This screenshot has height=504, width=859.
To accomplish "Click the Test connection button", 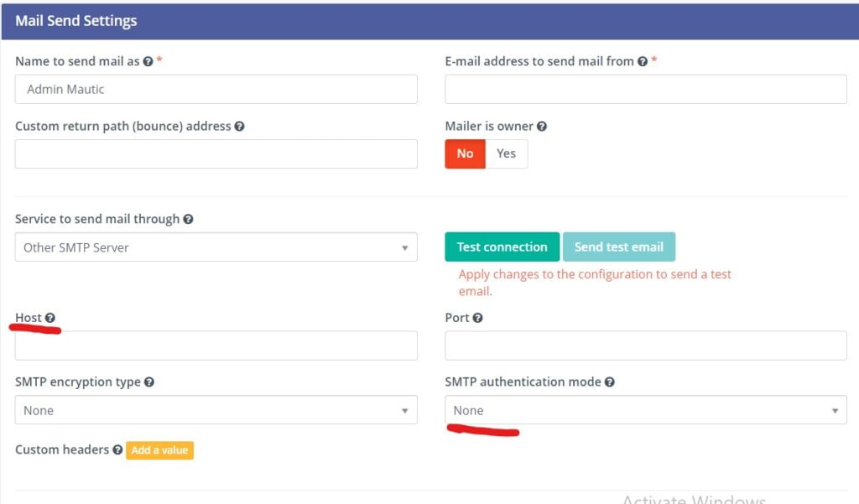I will (x=502, y=247).
